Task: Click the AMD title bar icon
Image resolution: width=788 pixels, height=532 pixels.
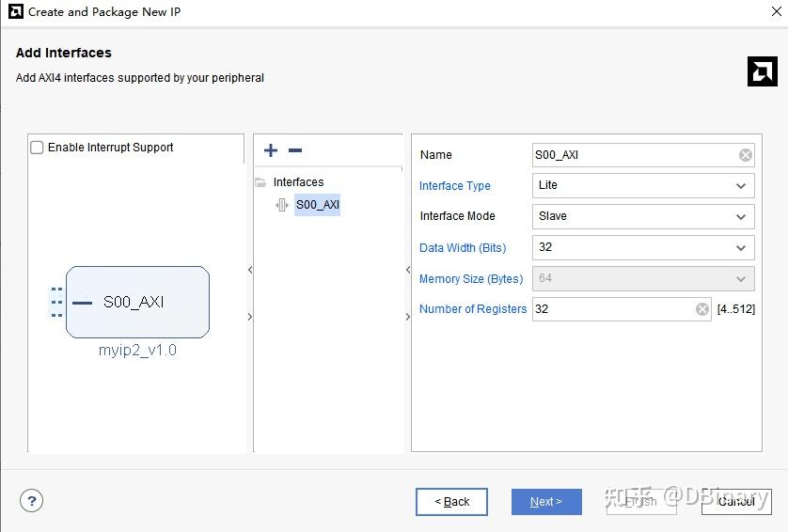Action: pyautogui.click(x=16, y=11)
